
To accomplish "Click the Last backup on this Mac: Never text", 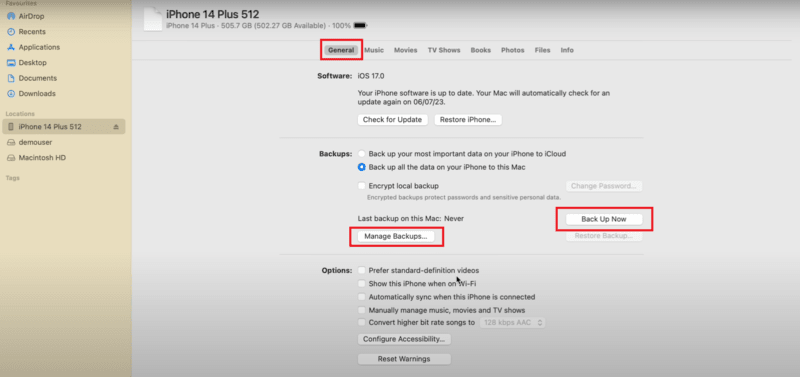I will tap(411, 218).
